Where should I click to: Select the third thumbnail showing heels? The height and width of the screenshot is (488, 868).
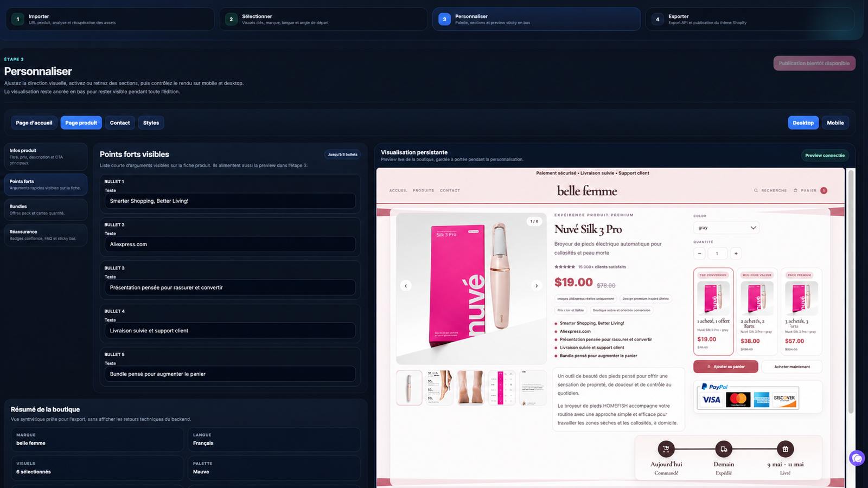[x=470, y=388]
